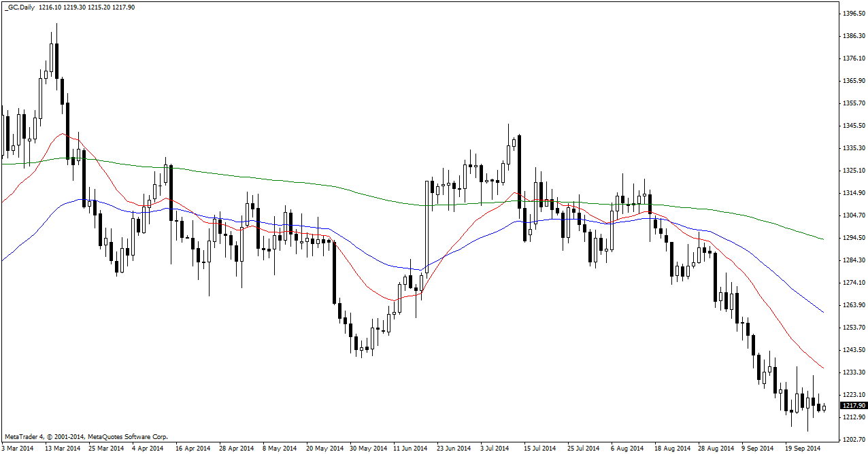Click the 20 May 2014 date label
The width and height of the screenshot is (868, 454).
point(324,449)
